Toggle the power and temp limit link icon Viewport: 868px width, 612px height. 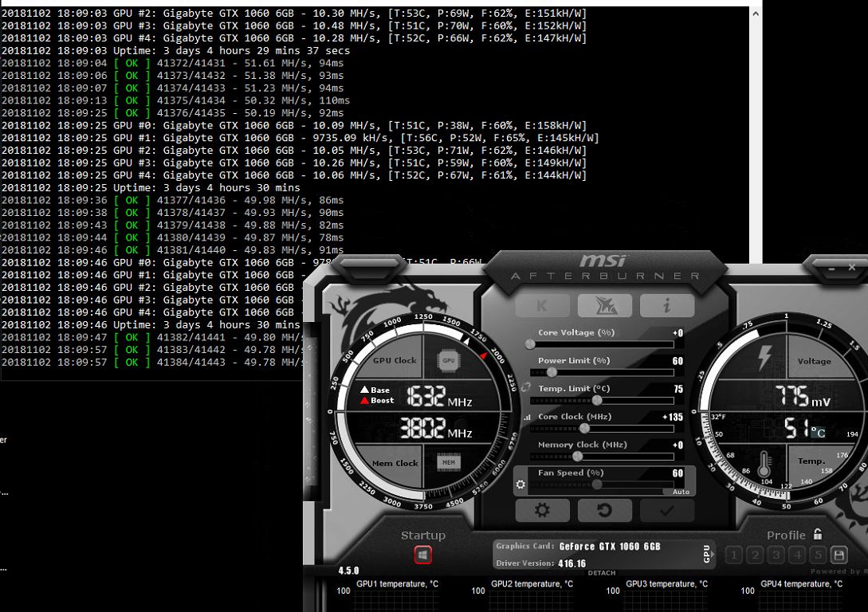[525, 387]
